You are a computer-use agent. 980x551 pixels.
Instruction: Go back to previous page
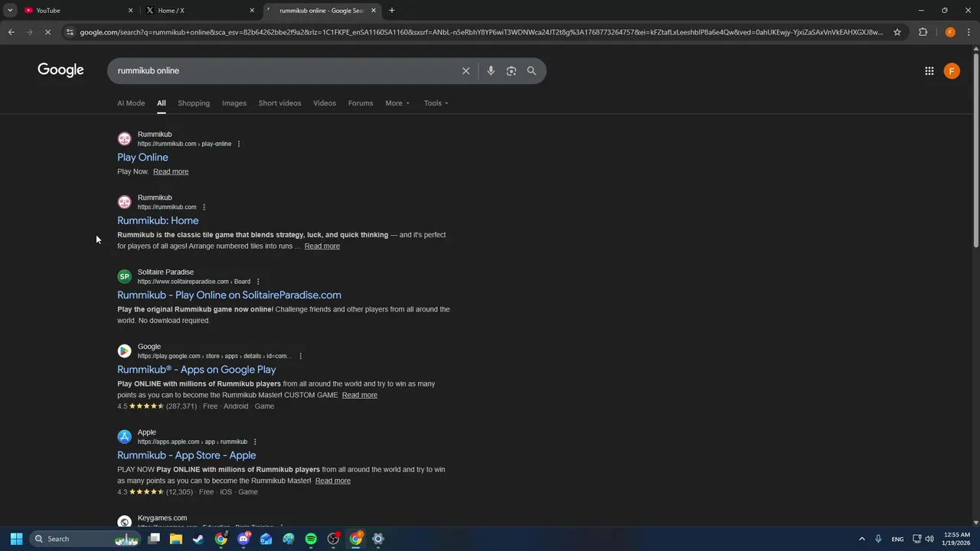pos(11,32)
